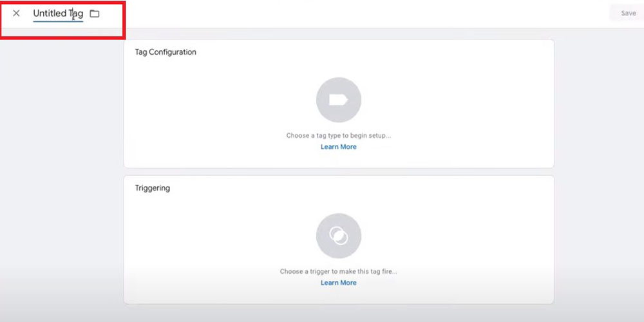Click the overlapping circles trigger icon

coord(339,236)
